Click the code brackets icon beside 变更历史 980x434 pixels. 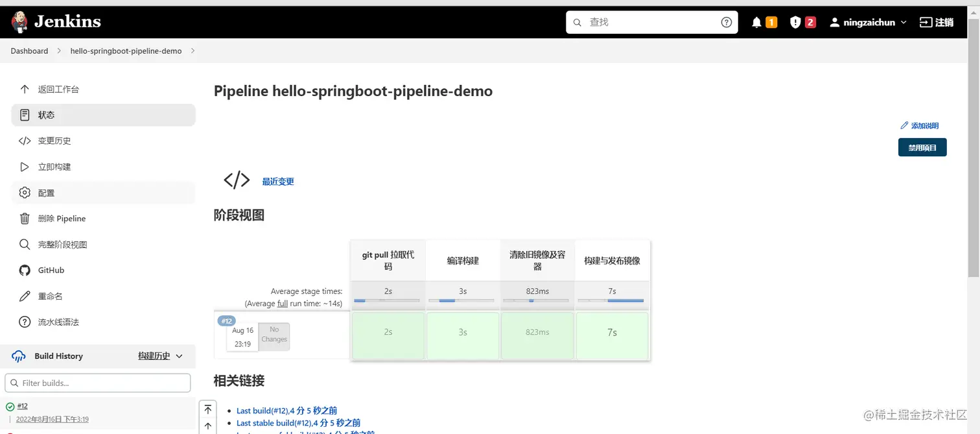pos(25,141)
